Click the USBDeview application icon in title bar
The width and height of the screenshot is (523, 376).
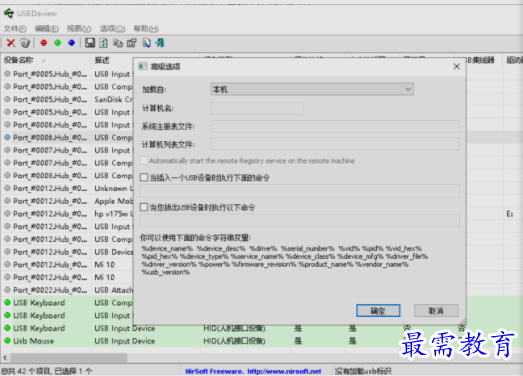[9, 13]
